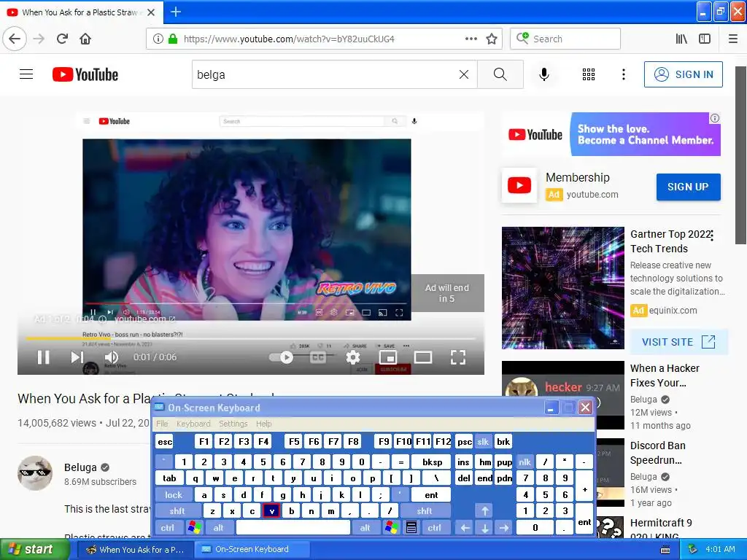The width and height of the screenshot is (747, 560).
Task: Open the Windows Start menu
Action: point(34,549)
